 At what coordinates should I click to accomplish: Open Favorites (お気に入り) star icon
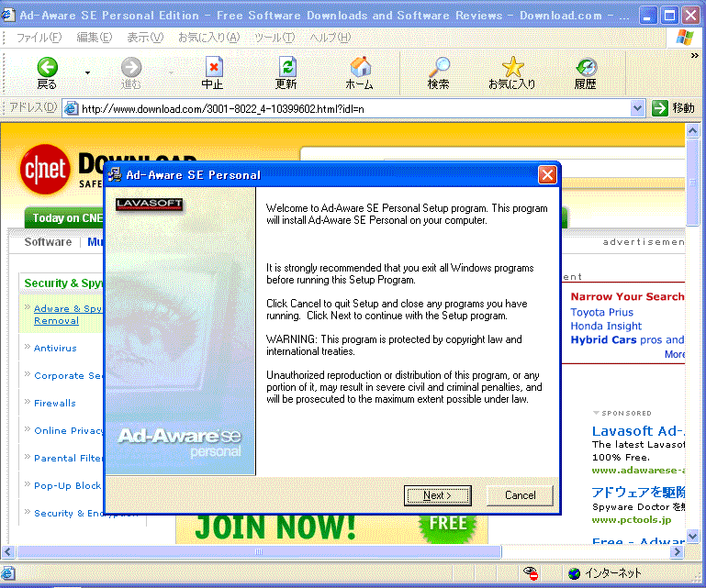tap(512, 67)
